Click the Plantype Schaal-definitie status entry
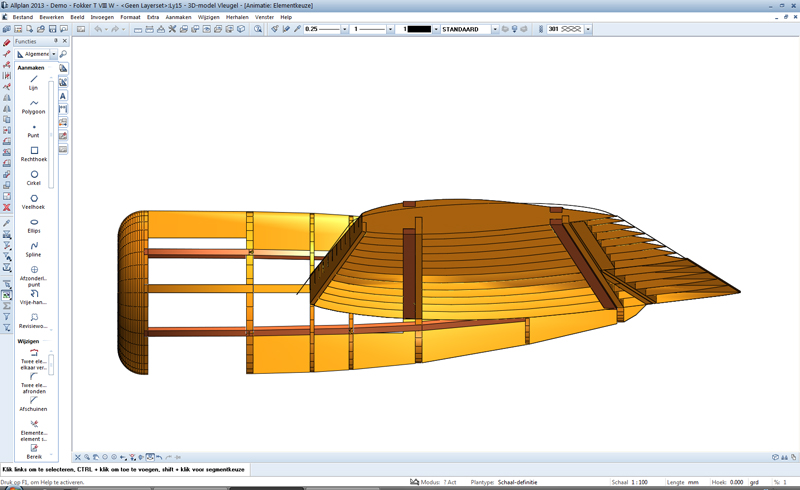Image resolution: width=800 pixels, height=490 pixels. coord(504,482)
